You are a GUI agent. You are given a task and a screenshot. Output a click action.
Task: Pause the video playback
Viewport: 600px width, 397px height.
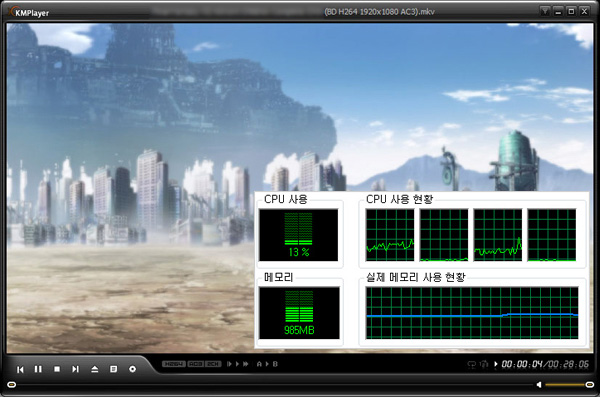pyautogui.click(x=38, y=369)
